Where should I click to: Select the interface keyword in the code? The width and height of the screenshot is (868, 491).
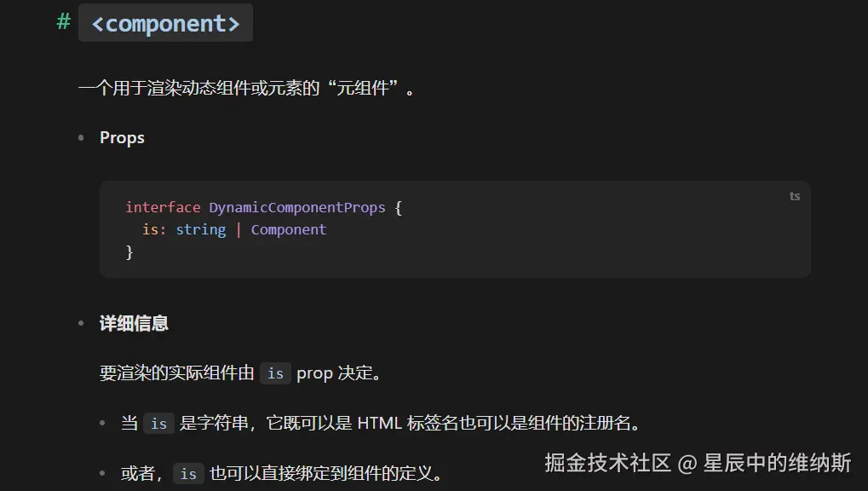[163, 207]
